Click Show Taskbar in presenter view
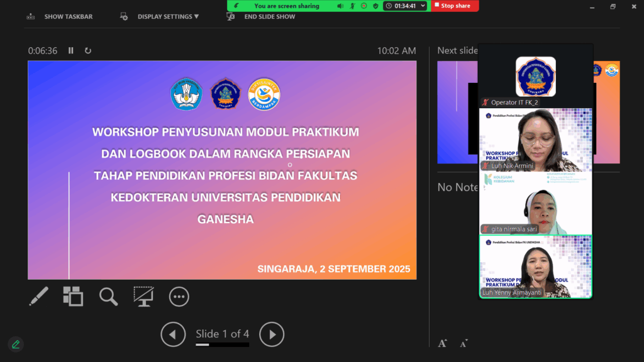Viewport: 644px width, 362px height. tap(68, 17)
